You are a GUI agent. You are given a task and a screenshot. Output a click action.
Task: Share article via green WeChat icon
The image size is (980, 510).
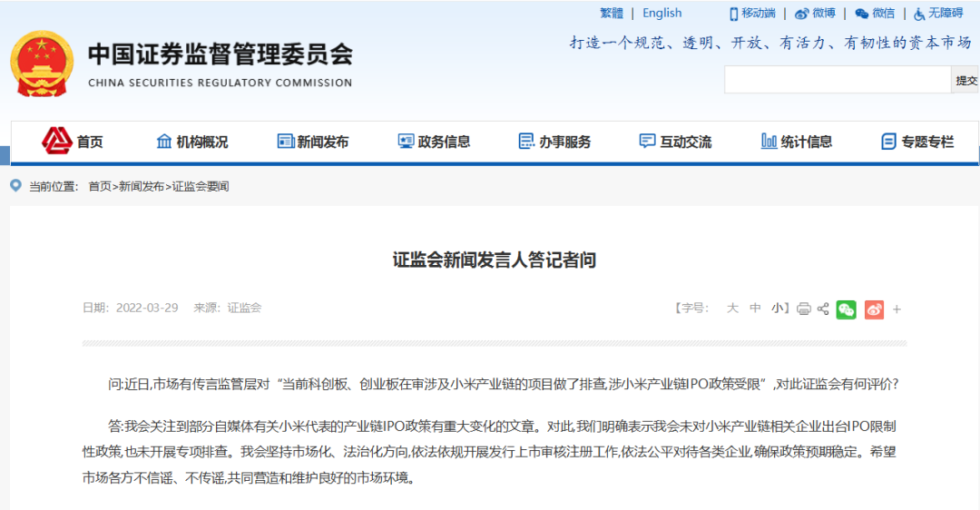click(847, 309)
